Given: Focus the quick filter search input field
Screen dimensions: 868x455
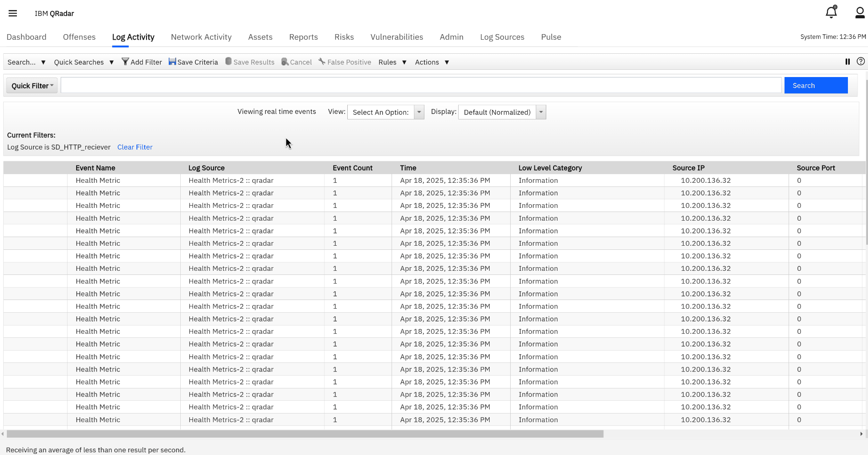Looking at the screenshot, I should point(421,85).
